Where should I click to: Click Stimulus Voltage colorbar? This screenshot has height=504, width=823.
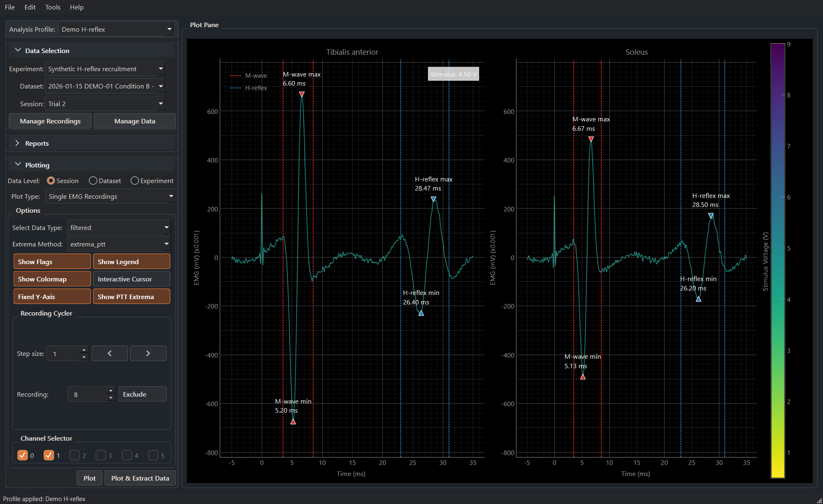(778, 260)
